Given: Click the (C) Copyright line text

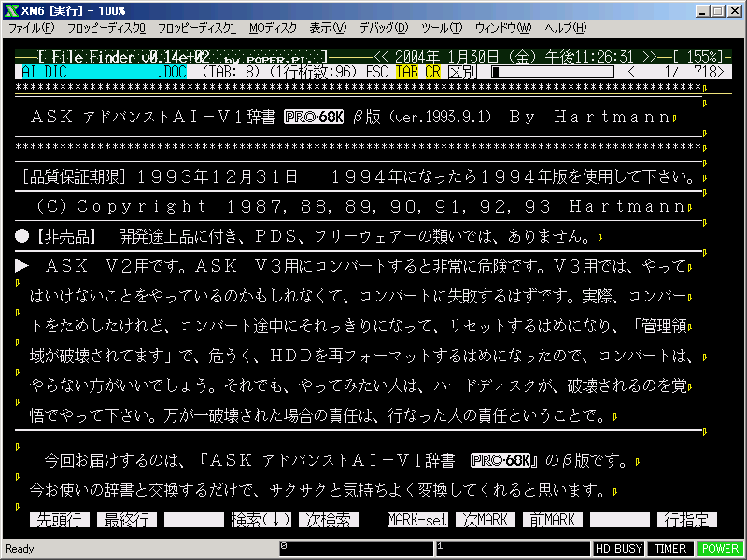Looking at the screenshot, I should (x=360, y=206).
